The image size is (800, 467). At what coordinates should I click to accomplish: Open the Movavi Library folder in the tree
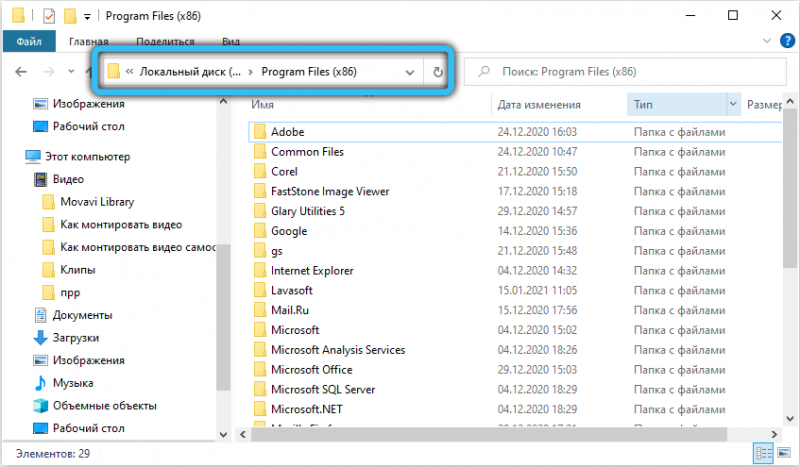pyautogui.click(x=89, y=202)
